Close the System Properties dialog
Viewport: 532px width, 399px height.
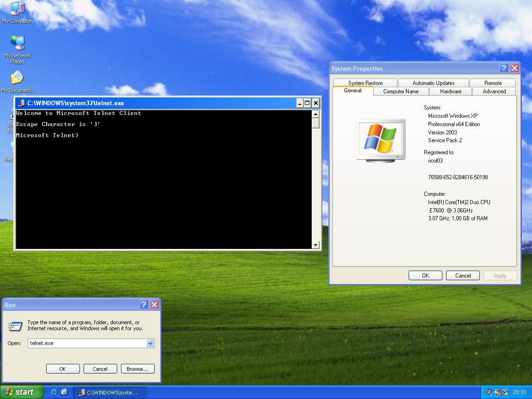click(x=515, y=68)
